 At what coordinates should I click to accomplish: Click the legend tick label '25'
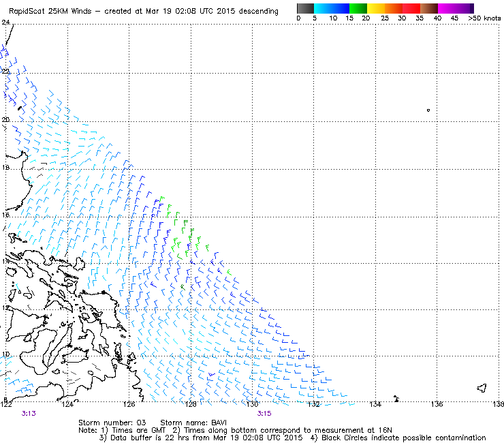385,18
